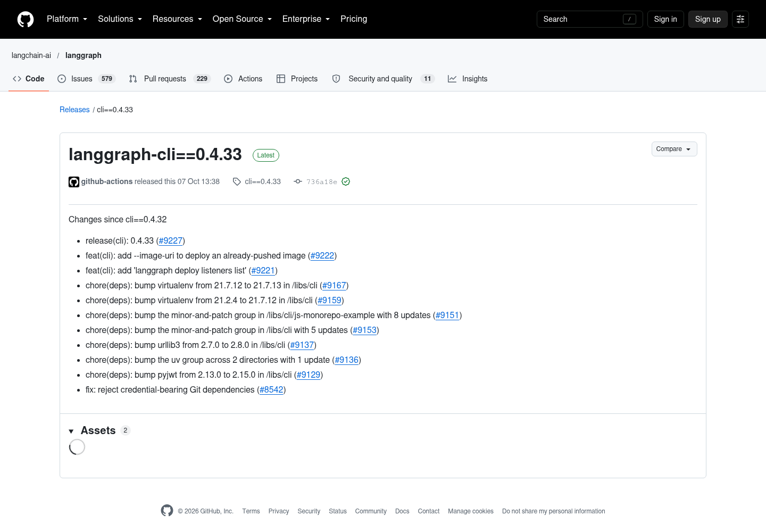766x532 pixels.
Task: Expand the Enterprise menu
Action: [x=306, y=19]
